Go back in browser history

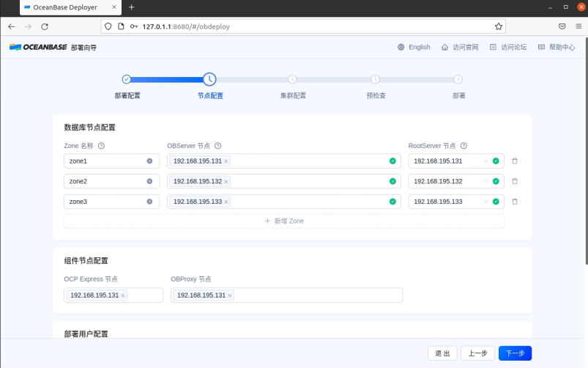click(12, 26)
